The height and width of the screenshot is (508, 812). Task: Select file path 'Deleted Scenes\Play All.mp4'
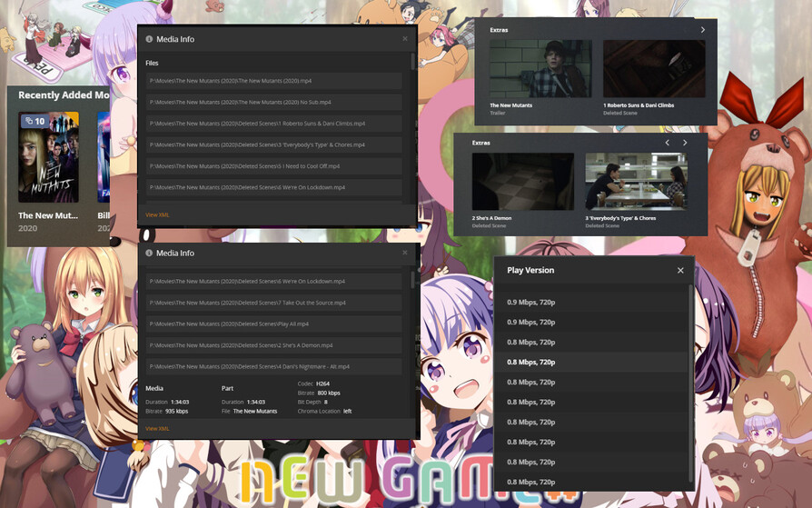[x=274, y=324]
